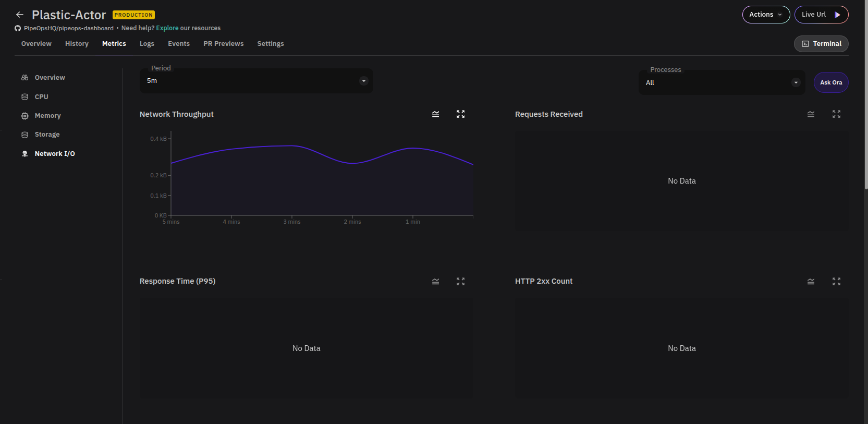Click the Response Time (P95) heading
The height and width of the screenshot is (424, 868).
coord(178,281)
